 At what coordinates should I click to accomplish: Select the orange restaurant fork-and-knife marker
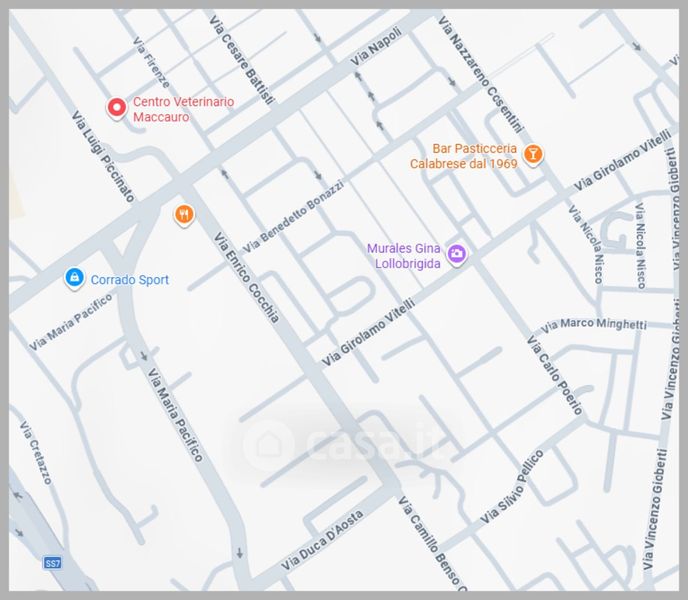tap(182, 214)
